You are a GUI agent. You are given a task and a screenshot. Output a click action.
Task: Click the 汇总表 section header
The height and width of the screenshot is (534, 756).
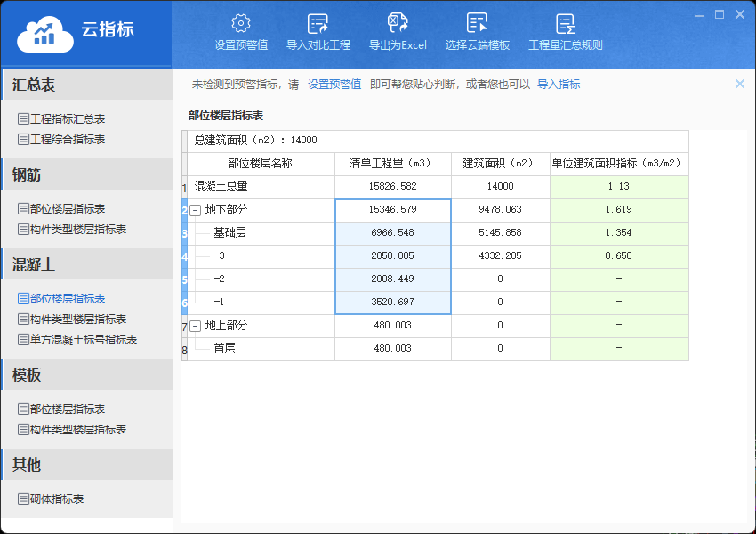87,85
